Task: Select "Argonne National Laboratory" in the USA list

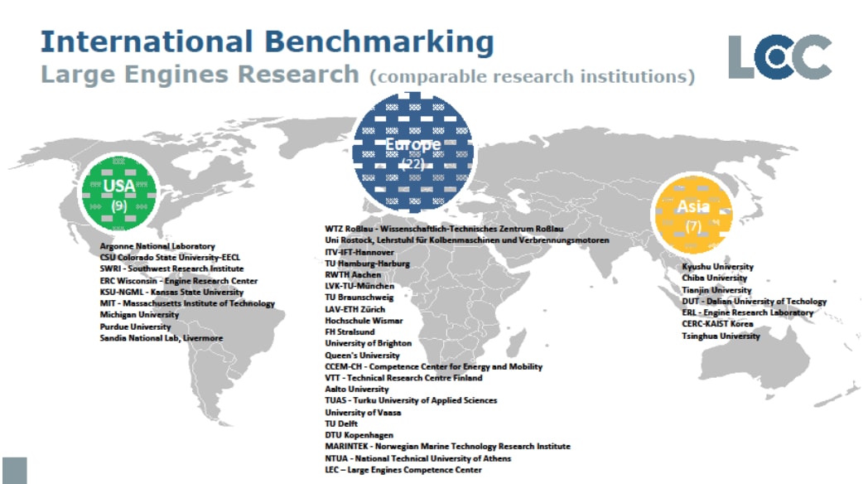Action: [x=157, y=246]
